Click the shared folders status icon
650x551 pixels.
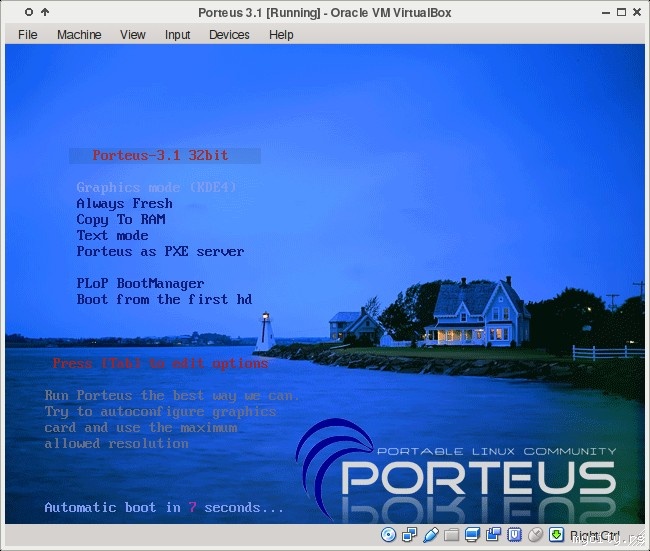pyautogui.click(x=451, y=535)
